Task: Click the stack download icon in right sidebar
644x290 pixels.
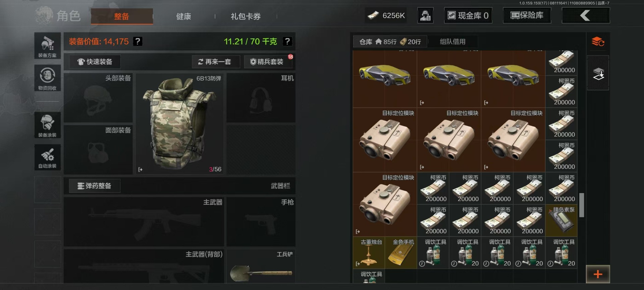Action: (x=598, y=73)
